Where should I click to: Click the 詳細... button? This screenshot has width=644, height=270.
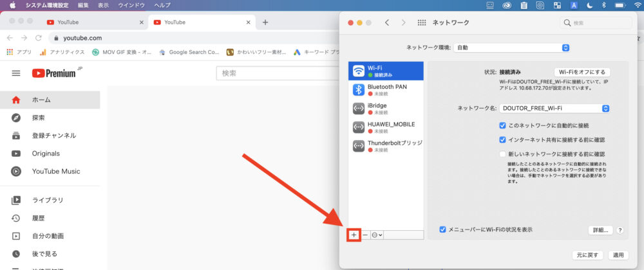(600, 230)
